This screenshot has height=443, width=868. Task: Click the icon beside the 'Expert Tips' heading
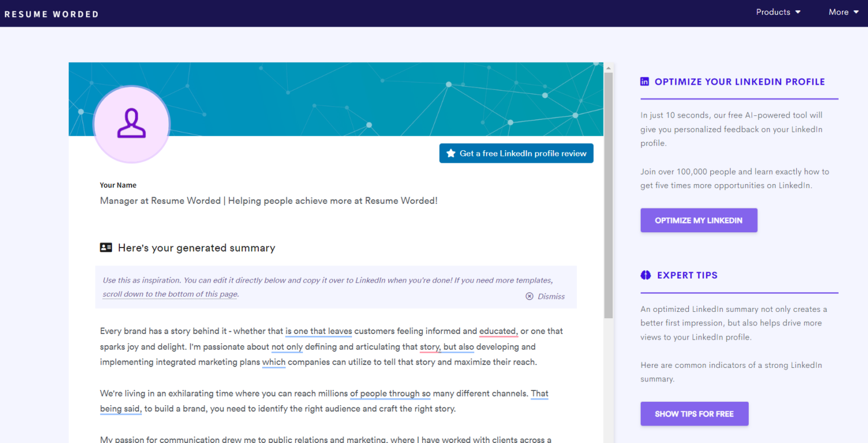645,275
